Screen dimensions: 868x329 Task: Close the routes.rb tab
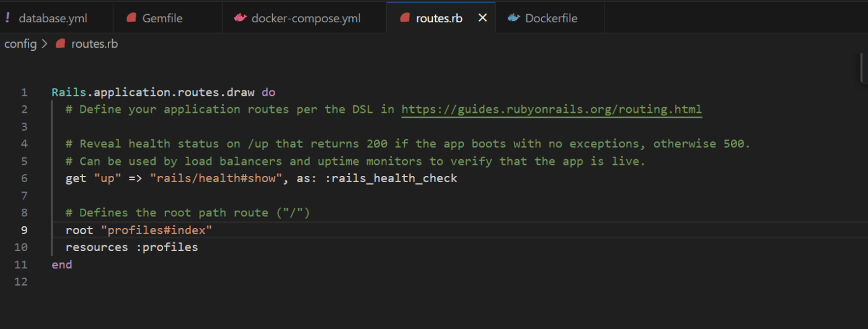482,18
